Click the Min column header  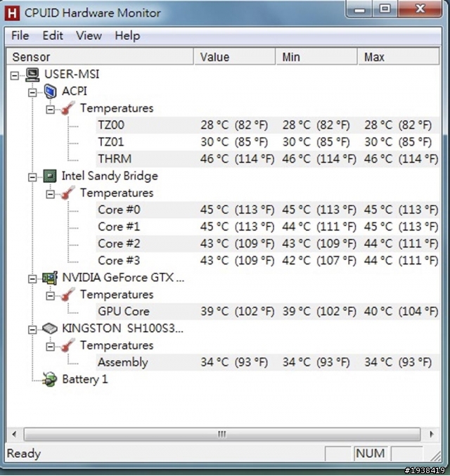316,57
